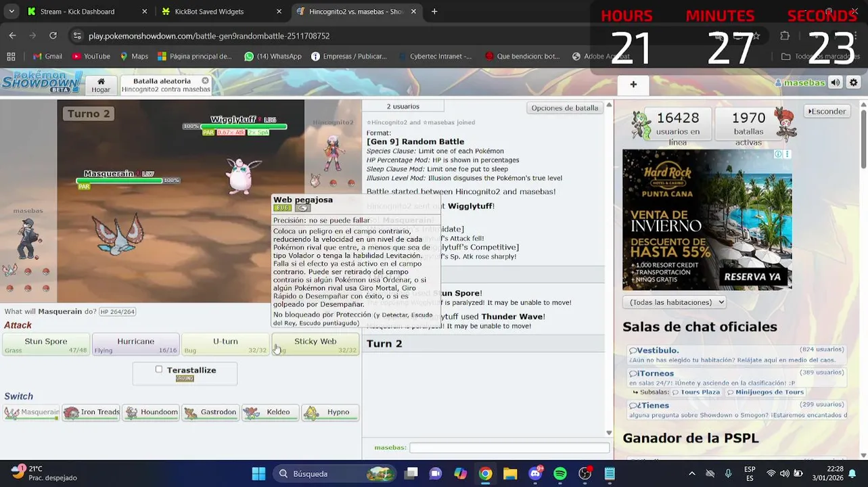The width and height of the screenshot is (868, 487).
Task: Click the Pokemon Showdown logo
Action: coord(42,81)
